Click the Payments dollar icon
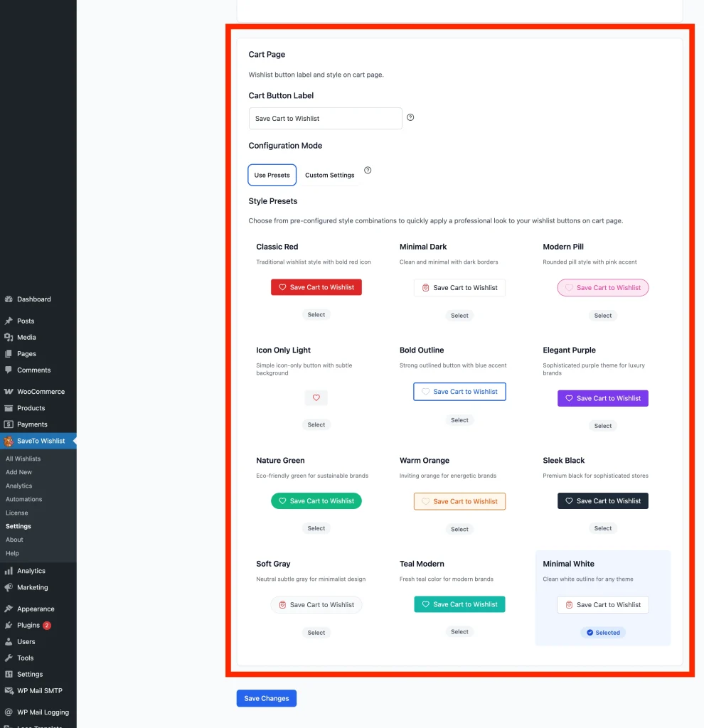Image resolution: width=704 pixels, height=728 pixels. (x=9, y=424)
